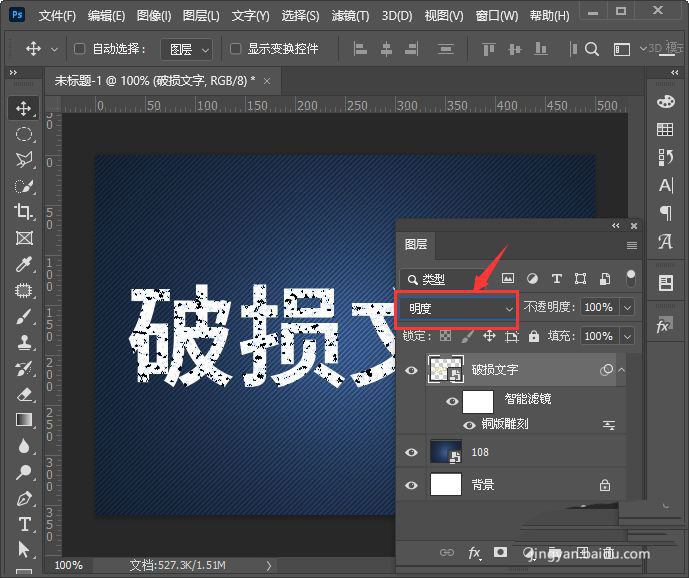Screen dimensions: 689x578
Task: Select the Polygonal Lasso tool
Action: coord(23,160)
